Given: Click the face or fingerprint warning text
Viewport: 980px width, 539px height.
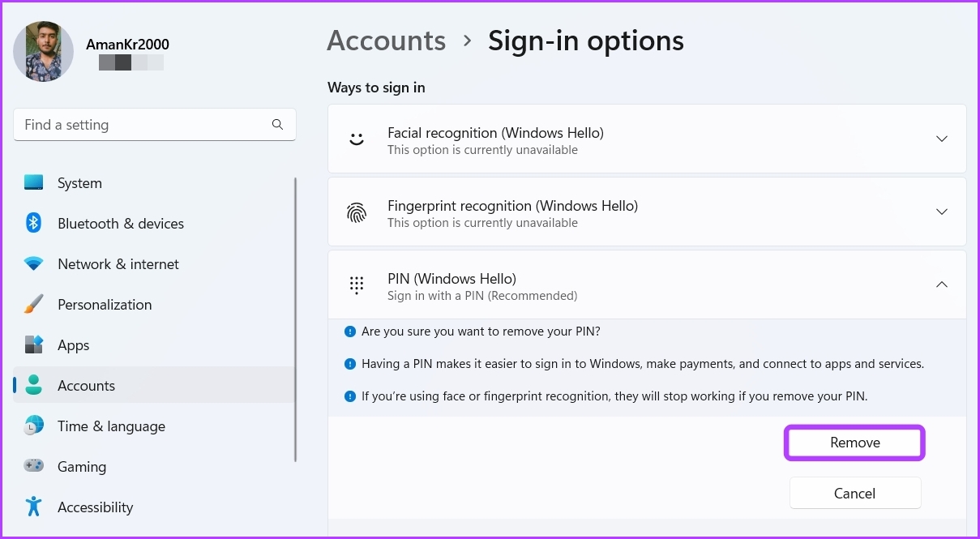Looking at the screenshot, I should [x=614, y=396].
